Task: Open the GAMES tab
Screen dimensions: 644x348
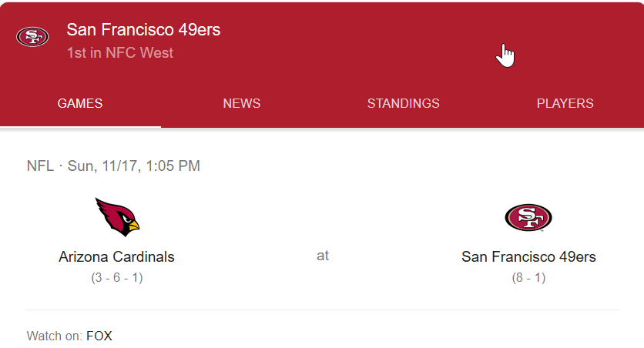Action: (80, 103)
